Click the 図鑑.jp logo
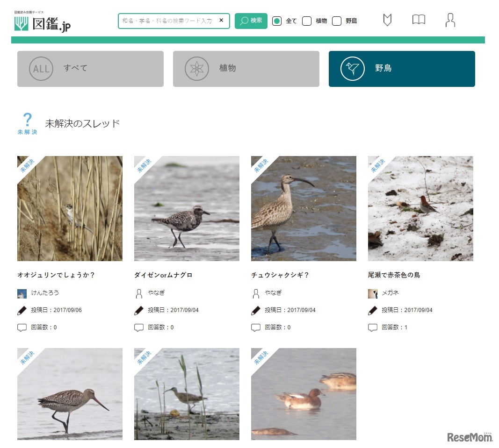 point(43,22)
